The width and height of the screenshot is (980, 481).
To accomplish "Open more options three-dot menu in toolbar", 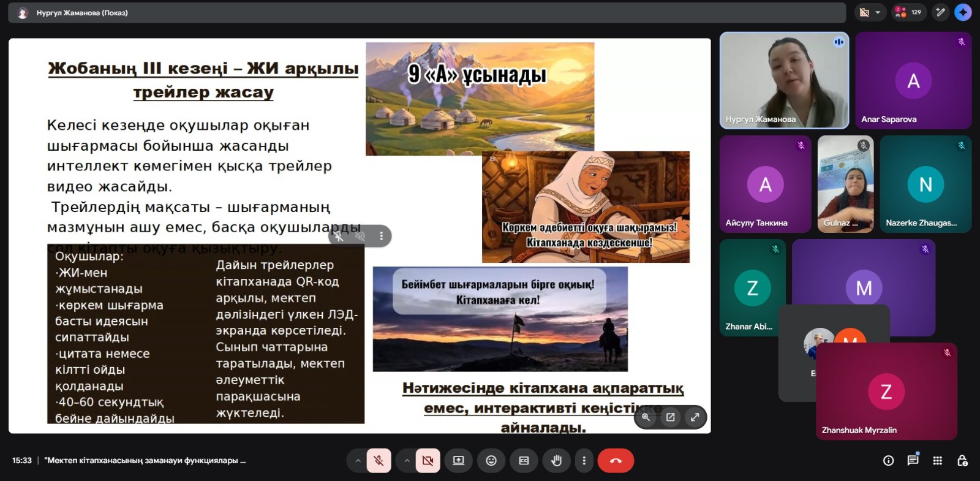I will [584, 461].
